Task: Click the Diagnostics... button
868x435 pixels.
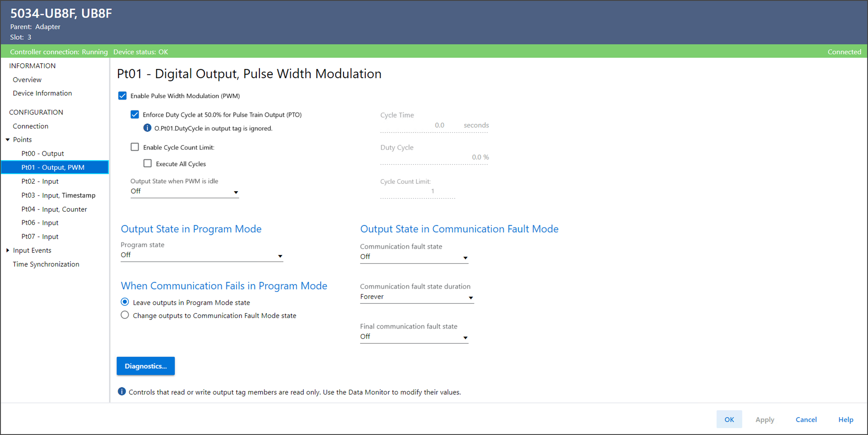Action: [146, 366]
